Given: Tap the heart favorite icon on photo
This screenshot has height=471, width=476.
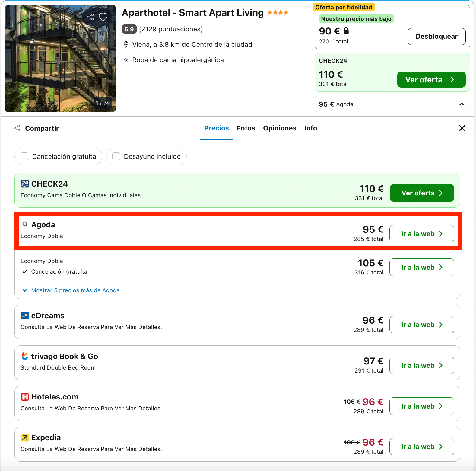Looking at the screenshot, I should point(103,17).
